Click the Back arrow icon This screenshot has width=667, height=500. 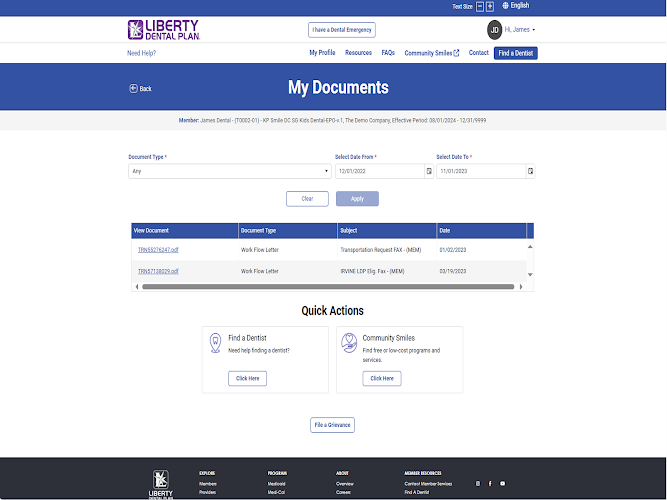coord(133,88)
